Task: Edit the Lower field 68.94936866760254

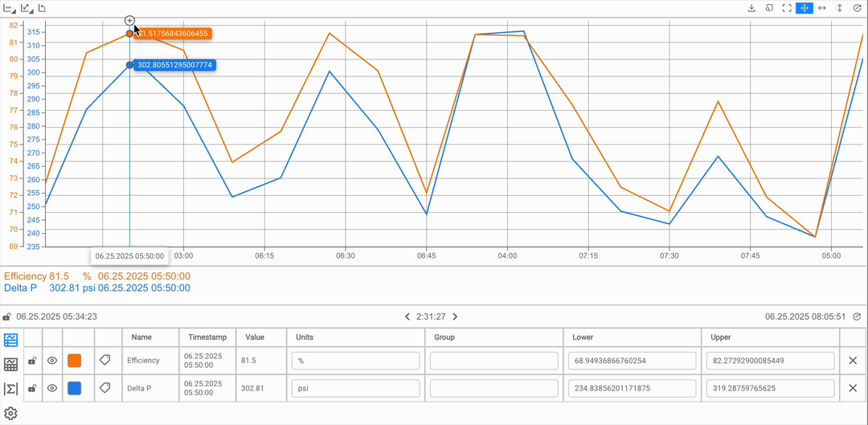Action: point(633,361)
